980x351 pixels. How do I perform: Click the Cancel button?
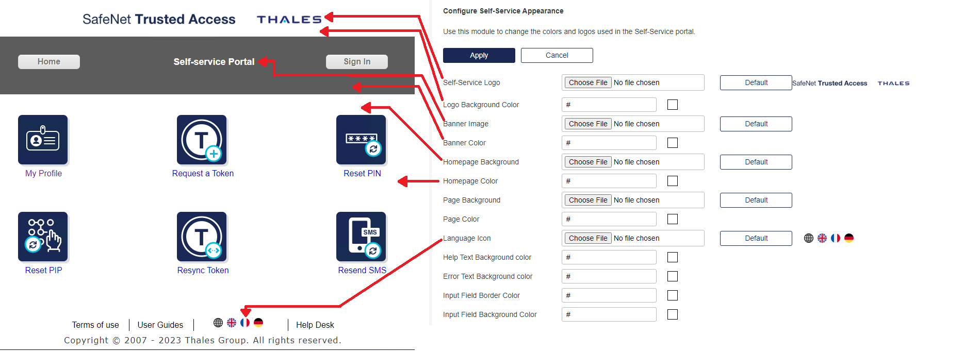[557, 55]
